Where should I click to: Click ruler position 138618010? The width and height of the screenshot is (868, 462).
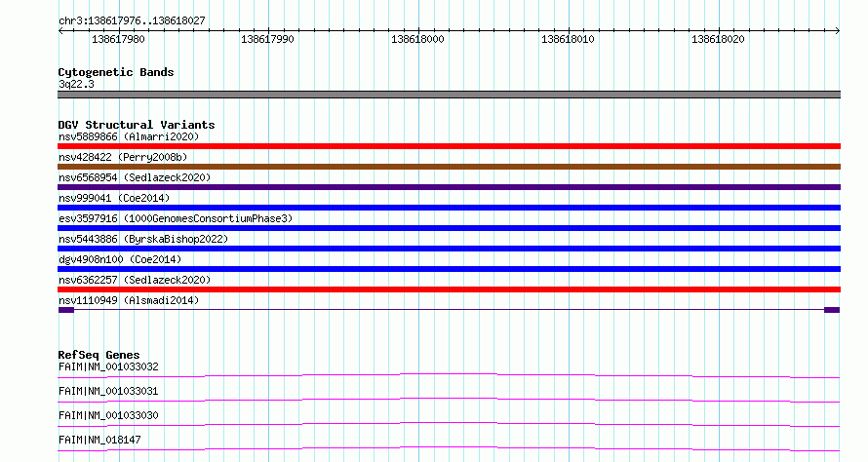pos(568,39)
